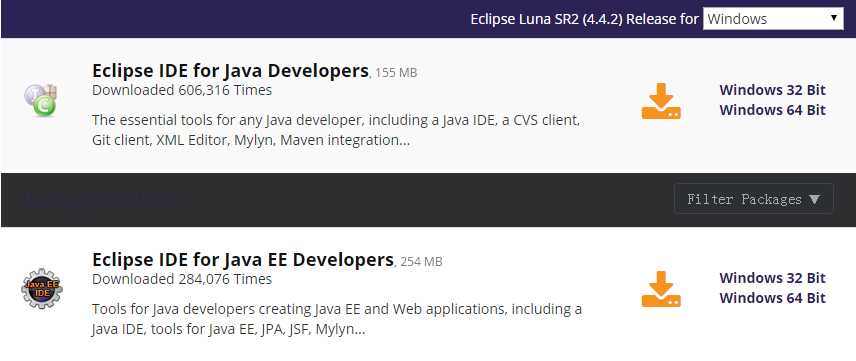
Task: Click the 'Eclipse Luna SR2 (4.4.2)' release label
Action: tap(546, 19)
